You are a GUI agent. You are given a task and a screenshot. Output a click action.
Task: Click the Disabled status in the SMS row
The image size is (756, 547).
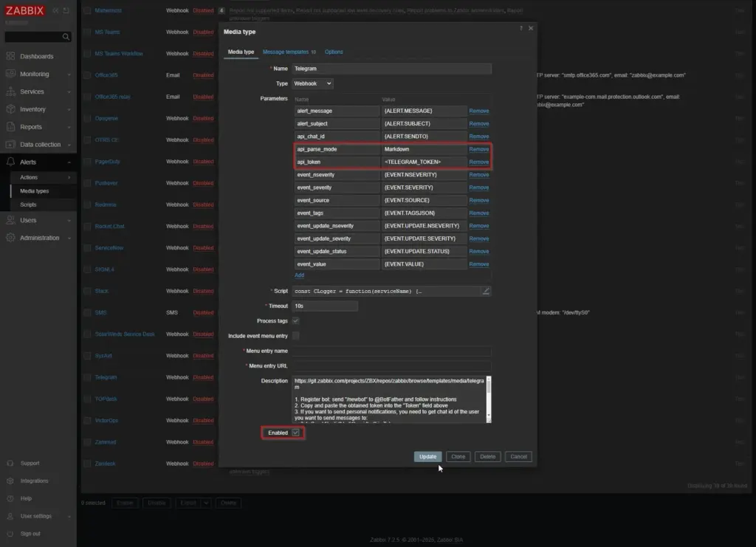(x=203, y=313)
